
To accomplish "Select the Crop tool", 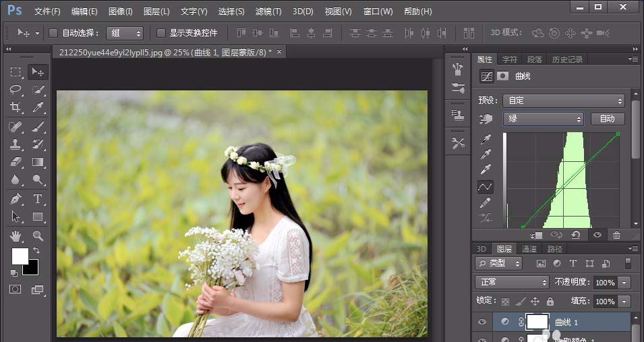I will tap(16, 107).
